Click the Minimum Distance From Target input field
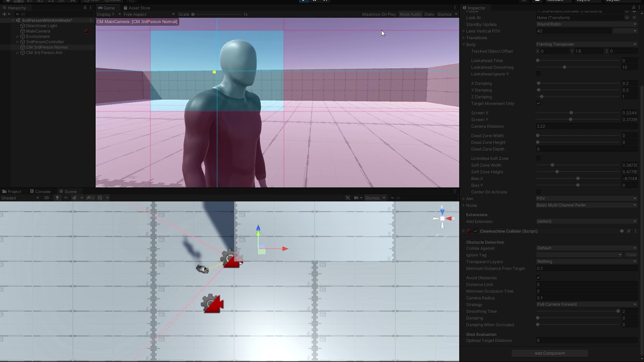The height and width of the screenshot is (362, 644). [x=587, y=268]
